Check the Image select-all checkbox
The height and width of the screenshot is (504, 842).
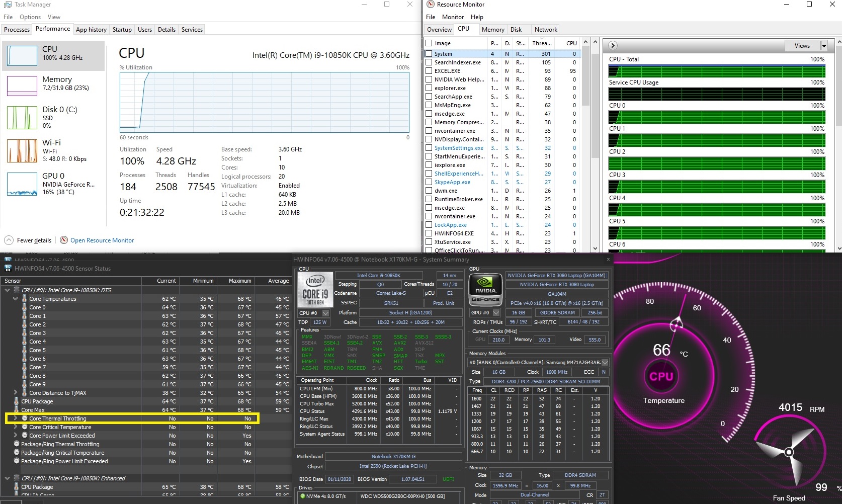coord(429,43)
